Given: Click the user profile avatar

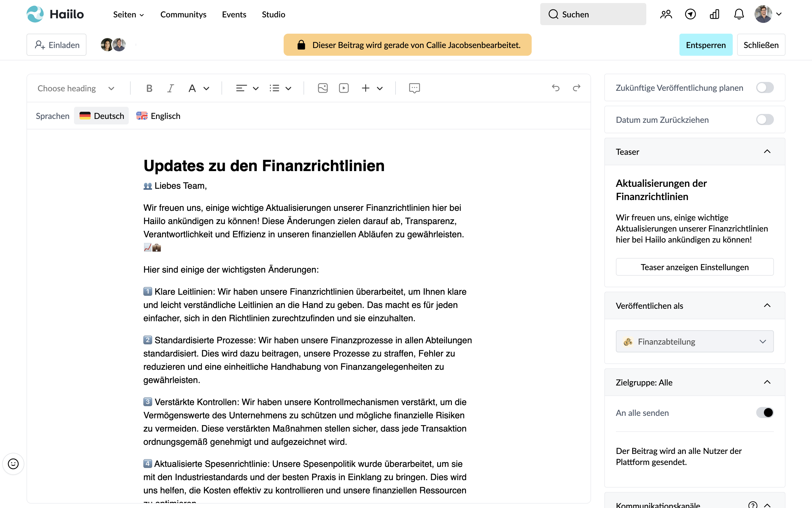Looking at the screenshot, I should click(763, 14).
